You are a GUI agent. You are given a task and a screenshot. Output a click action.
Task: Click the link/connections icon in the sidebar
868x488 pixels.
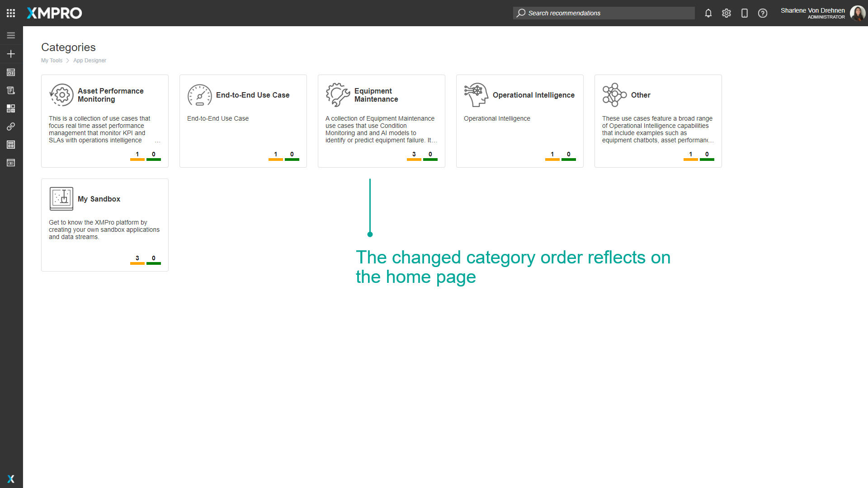11,127
